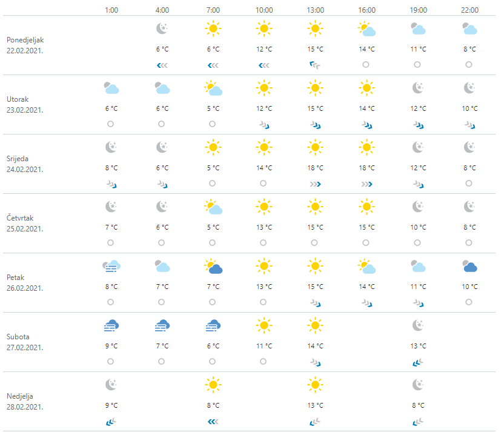This screenshot has width=504, height=432.
Task: Click the foggy cloud icon for Subota 4:00
Action: 161,325
